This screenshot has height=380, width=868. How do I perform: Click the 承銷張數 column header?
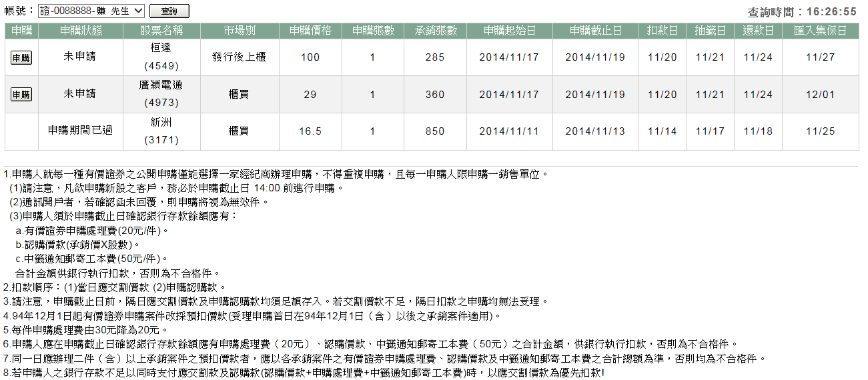coord(434,31)
